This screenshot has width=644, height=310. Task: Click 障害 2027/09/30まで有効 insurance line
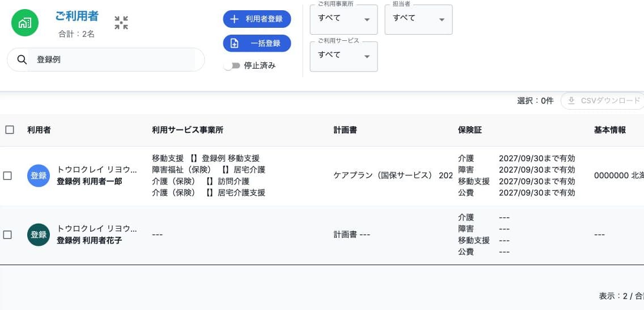[516, 170]
